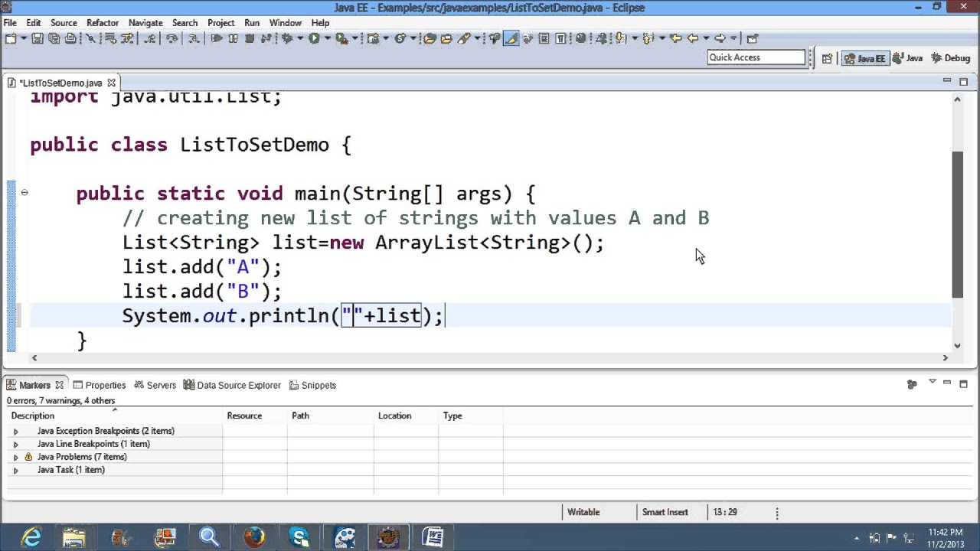The width and height of the screenshot is (980, 551).
Task: Click the Resume debug toolbar icon
Action: point(217,38)
